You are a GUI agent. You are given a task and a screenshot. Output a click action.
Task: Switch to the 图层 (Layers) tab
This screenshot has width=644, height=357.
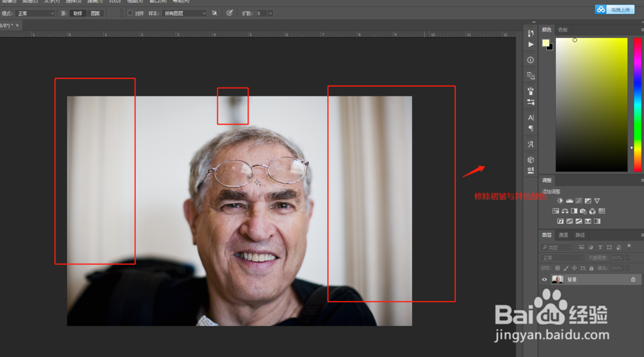[x=547, y=235]
